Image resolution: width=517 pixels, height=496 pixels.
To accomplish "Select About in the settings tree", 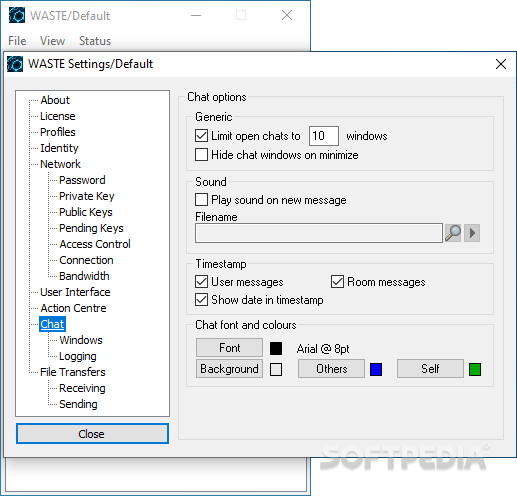I will tap(55, 100).
